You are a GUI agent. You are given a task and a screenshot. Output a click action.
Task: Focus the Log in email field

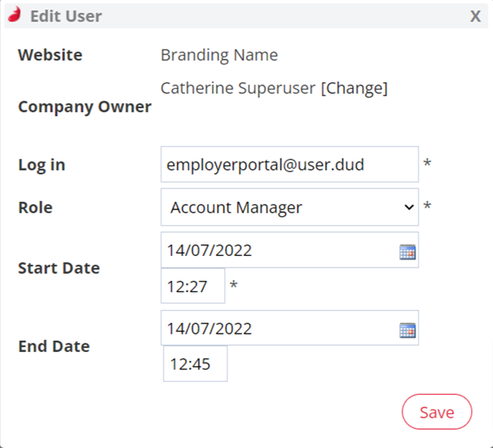coord(289,164)
